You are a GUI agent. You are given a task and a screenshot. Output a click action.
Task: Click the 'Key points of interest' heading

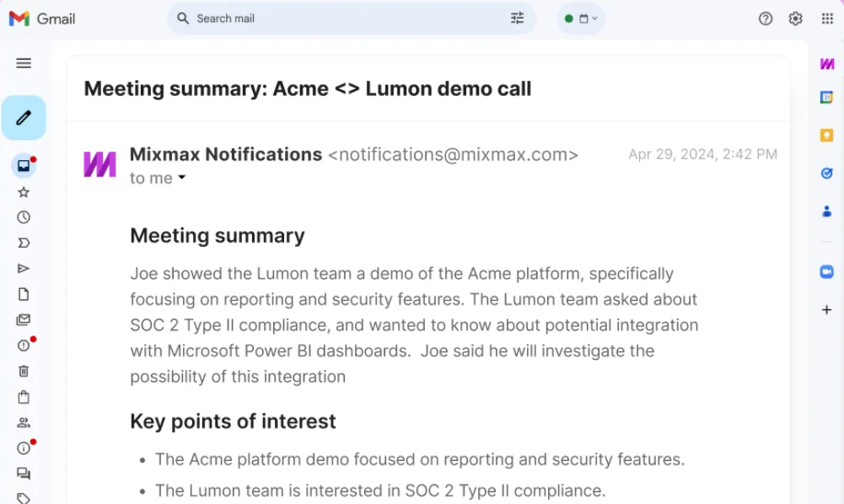[233, 421]
